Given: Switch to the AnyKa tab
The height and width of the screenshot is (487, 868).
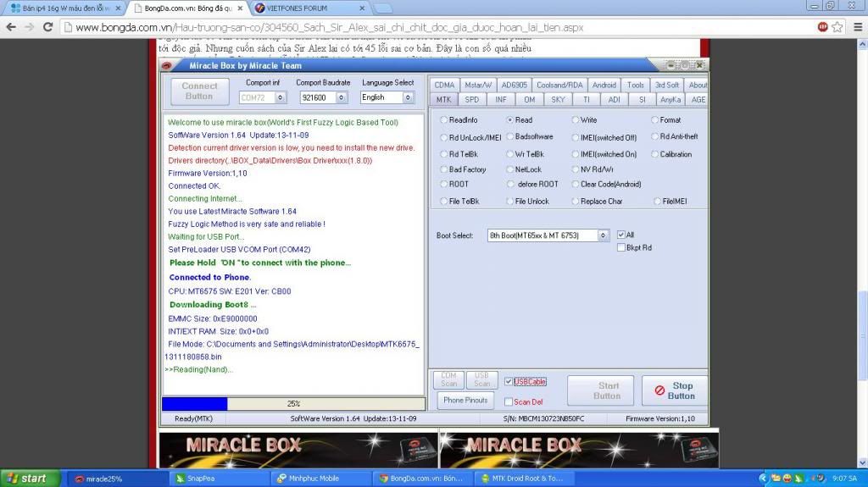Looking at the screenshot, I should tap(670, 100).
